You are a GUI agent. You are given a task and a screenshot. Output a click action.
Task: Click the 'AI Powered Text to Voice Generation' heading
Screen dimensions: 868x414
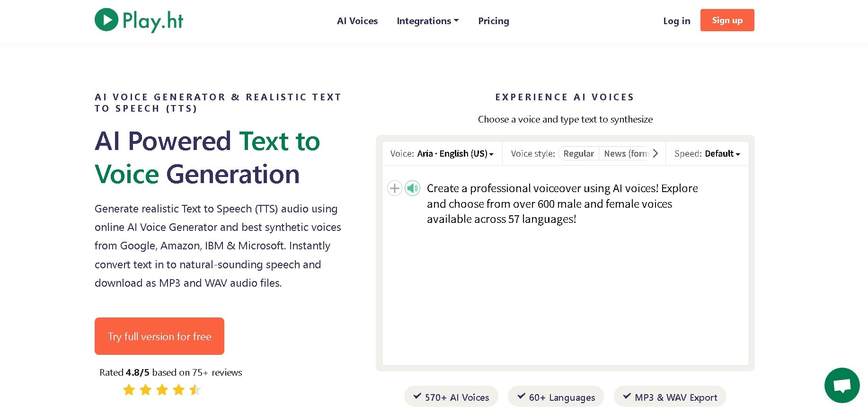coord(207,158)
